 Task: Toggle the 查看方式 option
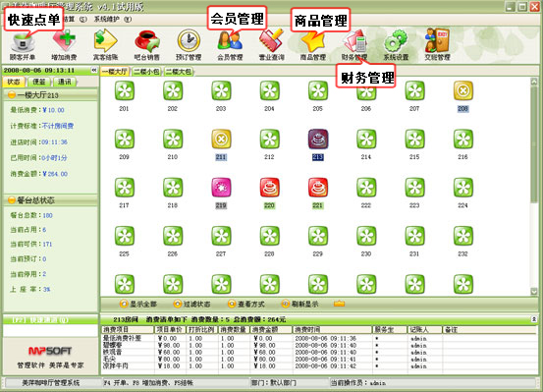pos(246,304)
